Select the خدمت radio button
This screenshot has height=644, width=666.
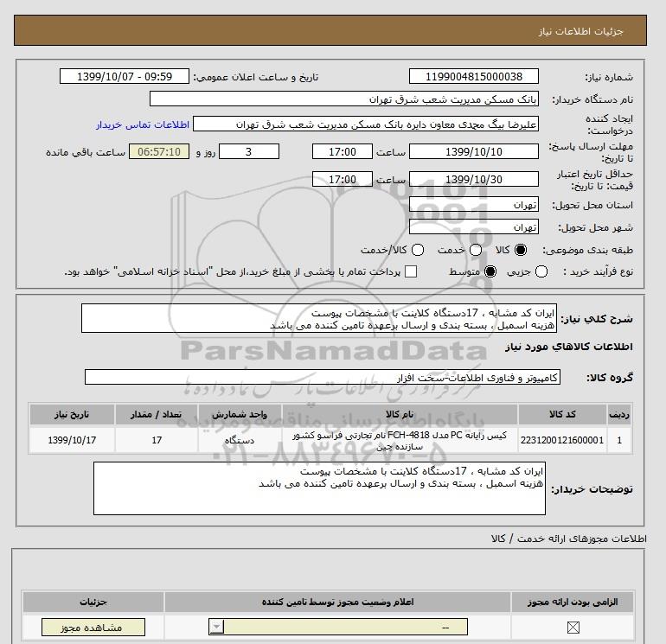pyautogui.click(x=476, y=250)
